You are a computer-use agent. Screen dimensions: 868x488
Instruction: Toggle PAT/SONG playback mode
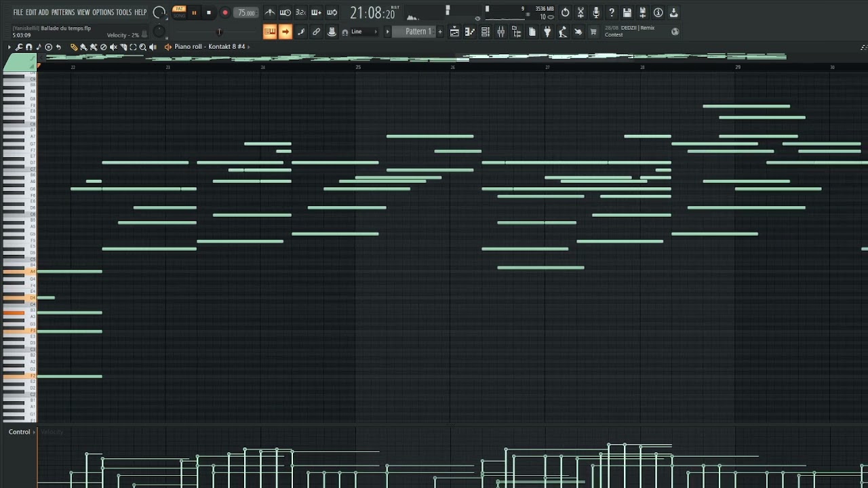point(180,12)
